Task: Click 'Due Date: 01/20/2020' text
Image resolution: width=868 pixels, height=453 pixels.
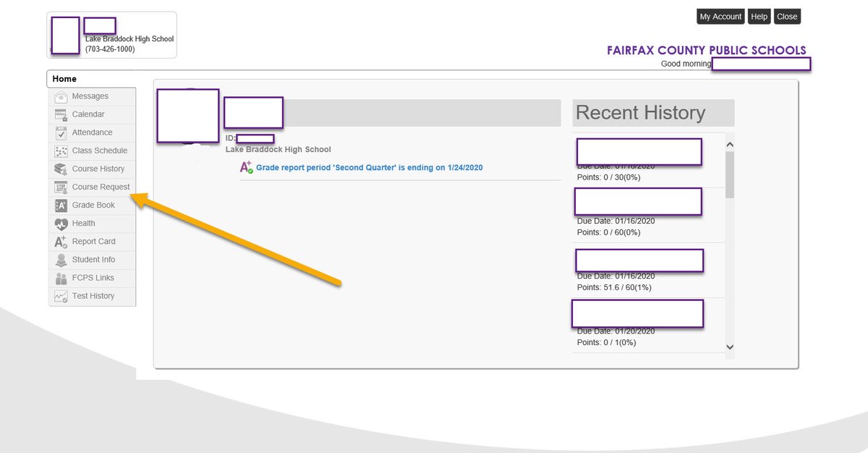Action: click(x=616, y=331)
